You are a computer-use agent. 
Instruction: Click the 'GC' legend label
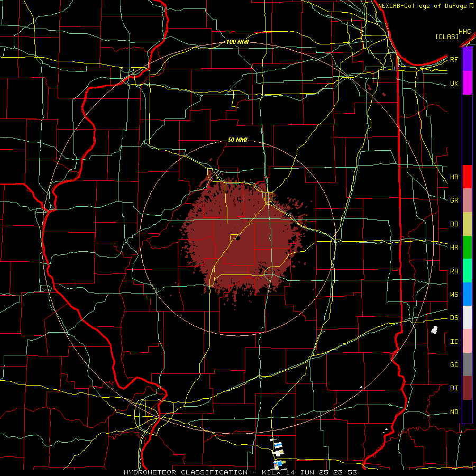pyautogui.click(x=454, y=365)
